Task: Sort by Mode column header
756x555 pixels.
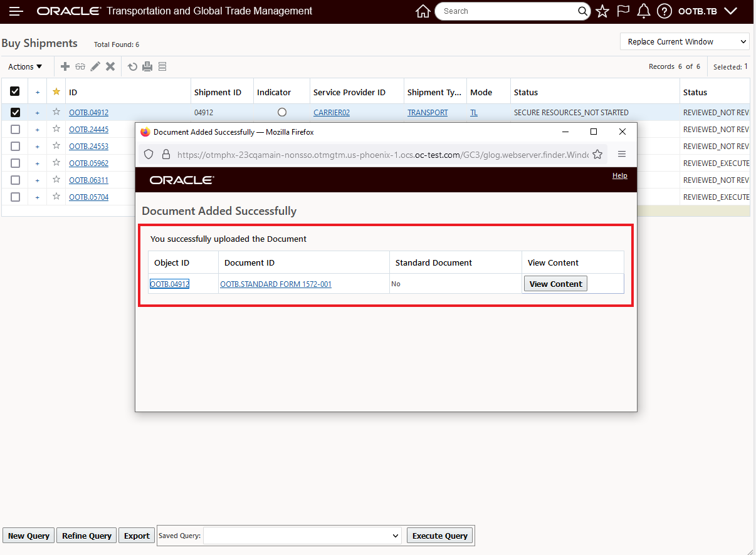Action: tap(481, 92)
